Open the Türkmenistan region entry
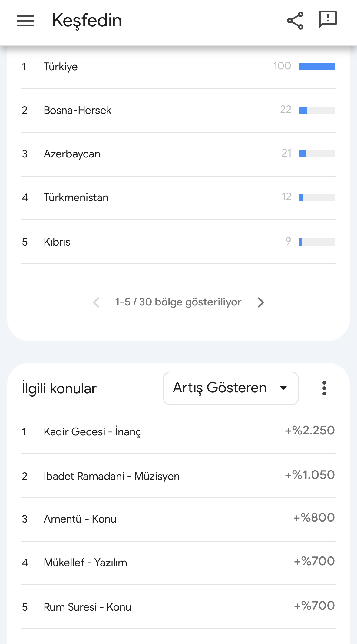This screenshot has height=644, width=357. click(178, 197)
